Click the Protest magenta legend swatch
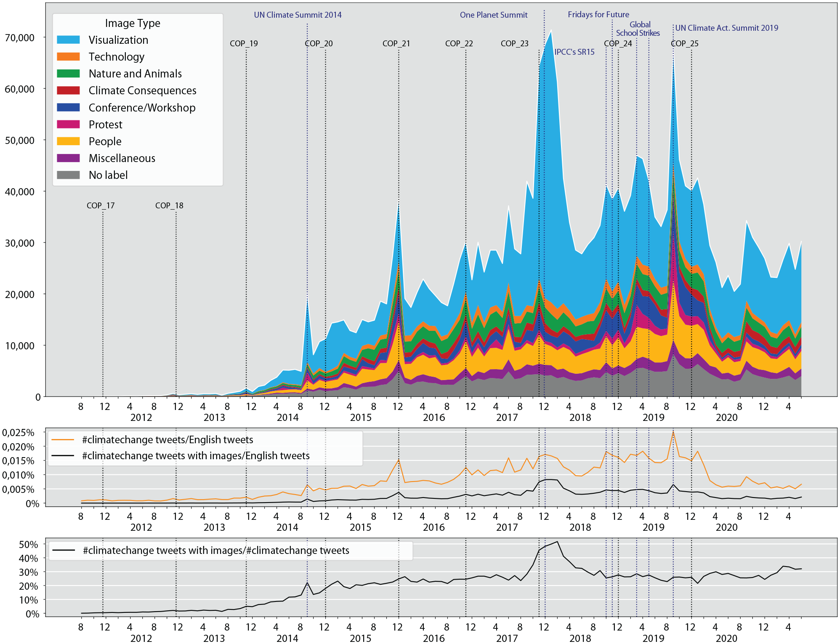This screenshot has height=644, width=840. tap(68, 124)
